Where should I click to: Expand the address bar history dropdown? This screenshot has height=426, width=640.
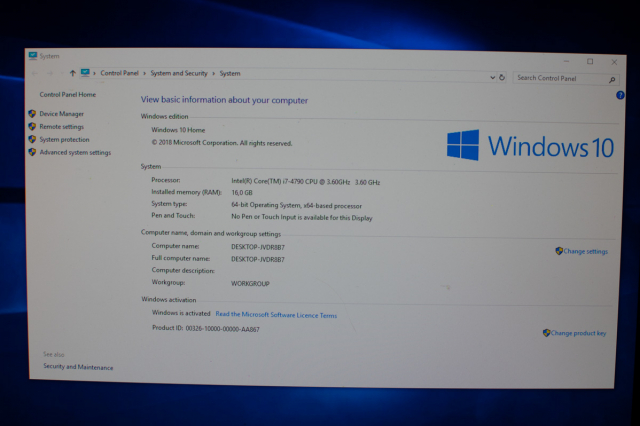489,77
